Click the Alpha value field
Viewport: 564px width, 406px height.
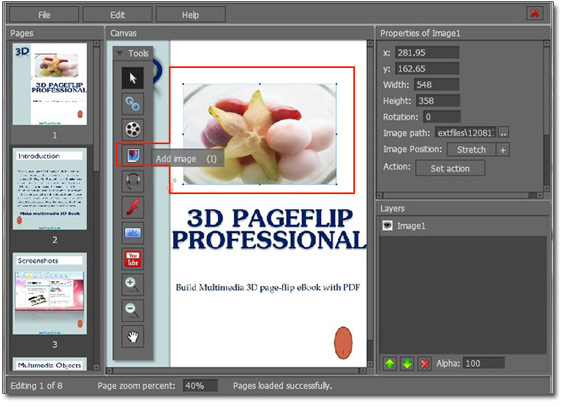coord(483,364)
